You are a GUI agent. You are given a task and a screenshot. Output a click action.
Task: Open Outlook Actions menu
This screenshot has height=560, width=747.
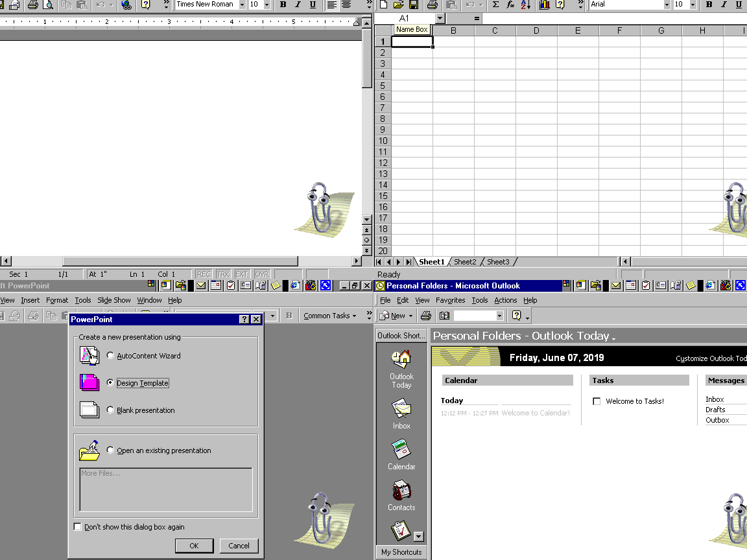point(506,300)
